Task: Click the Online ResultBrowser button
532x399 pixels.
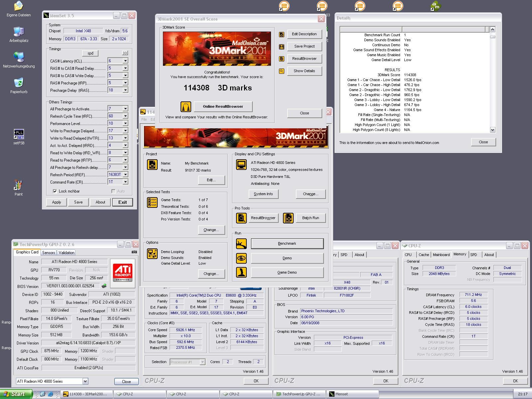Action: click(x=223, y=106)
